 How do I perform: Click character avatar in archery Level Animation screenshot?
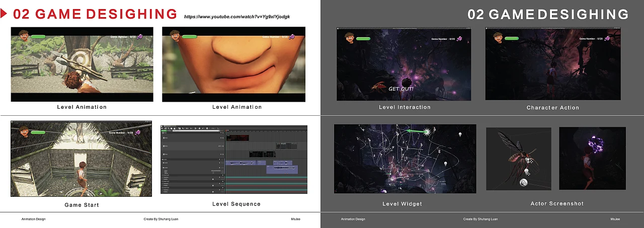tap(24, 35)
